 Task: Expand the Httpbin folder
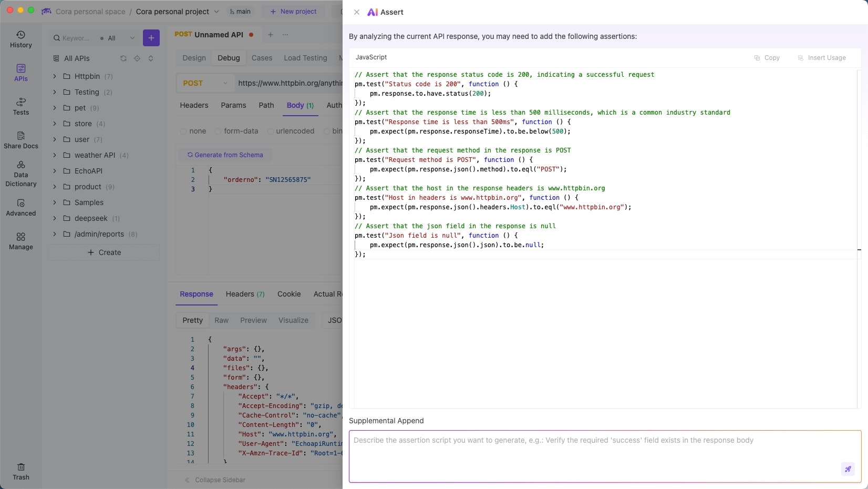(x=55, y=76)
